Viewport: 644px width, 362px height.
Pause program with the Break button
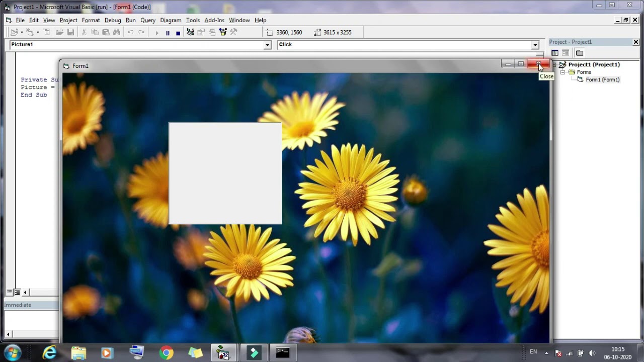[168, 33]
